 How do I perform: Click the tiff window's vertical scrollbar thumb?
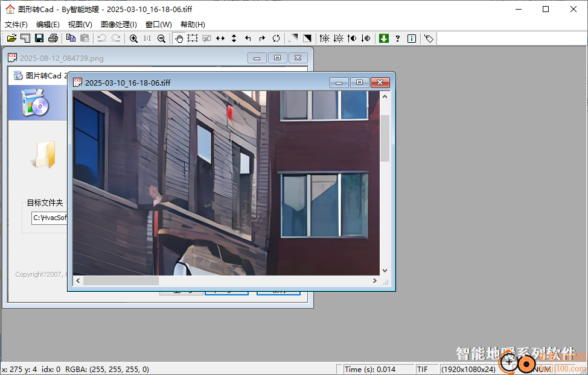385,138
